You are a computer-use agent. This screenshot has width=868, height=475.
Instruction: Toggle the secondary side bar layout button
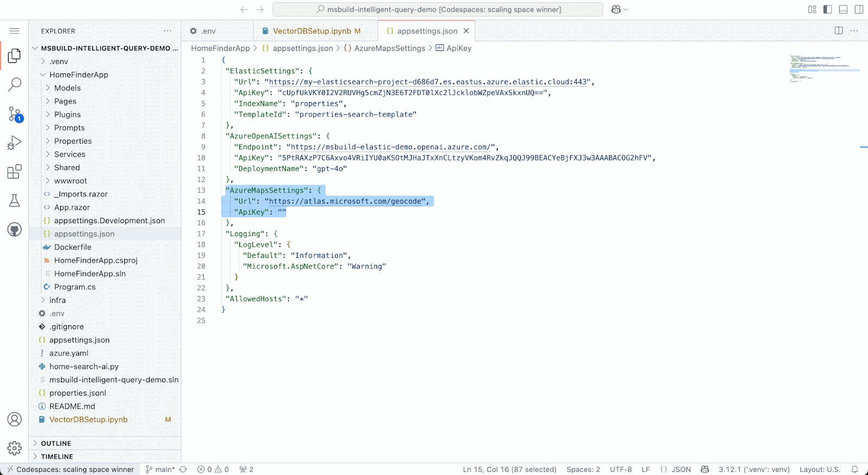[x=859, y=9]
